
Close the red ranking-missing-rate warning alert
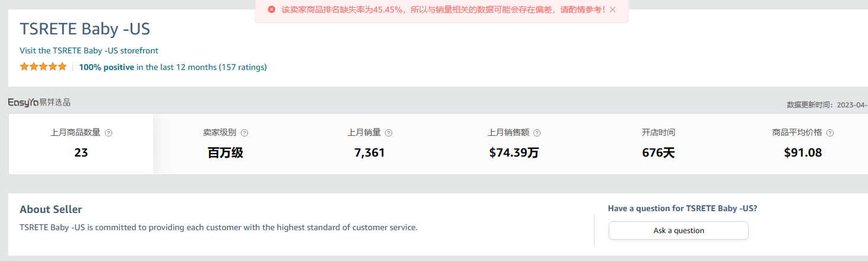(x=613, y=9)
